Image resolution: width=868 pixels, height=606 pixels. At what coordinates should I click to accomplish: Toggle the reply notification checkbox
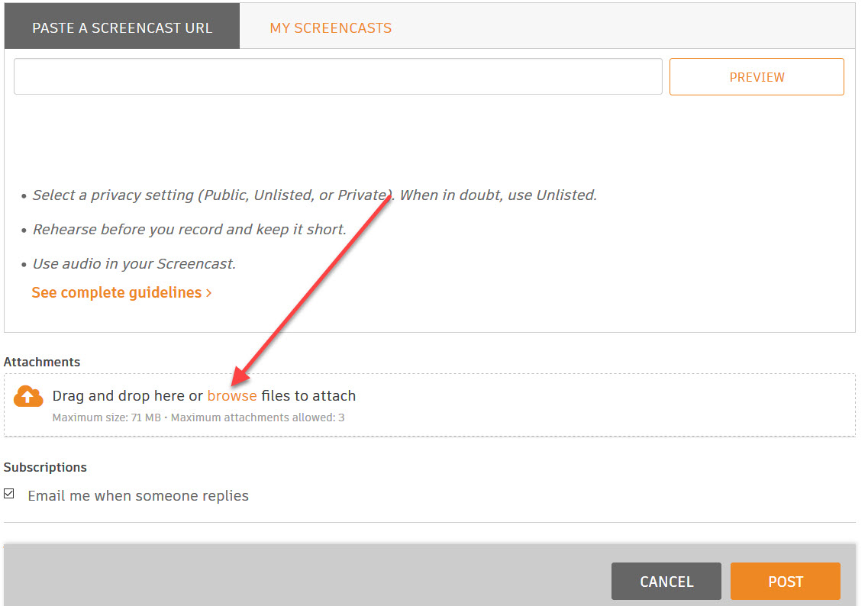tap(9, 494)
